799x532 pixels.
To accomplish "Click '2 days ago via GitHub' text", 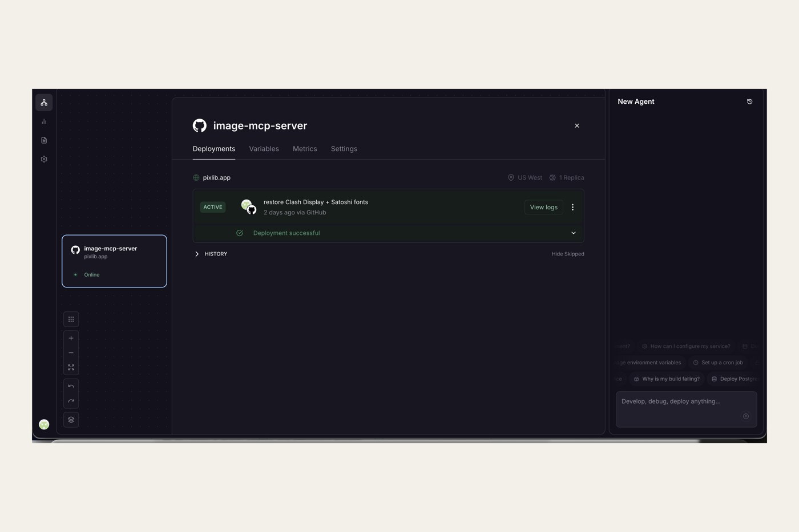I will click(295, 213).
